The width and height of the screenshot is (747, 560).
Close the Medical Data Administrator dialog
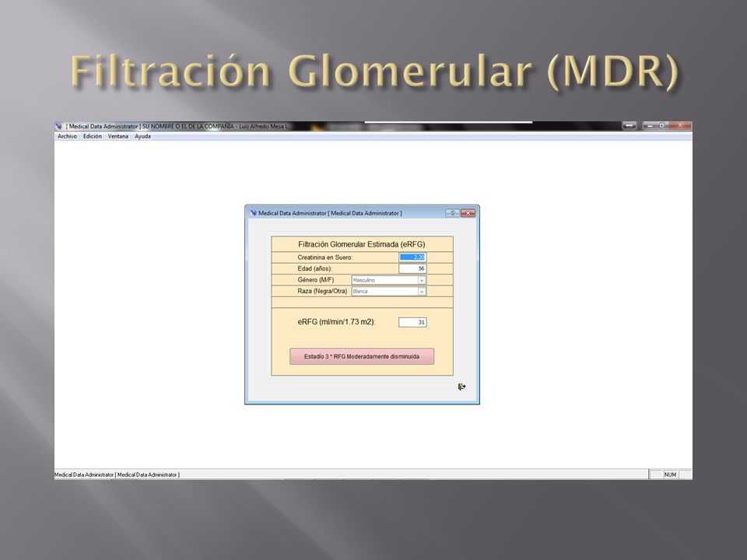[x=468, y=213]
